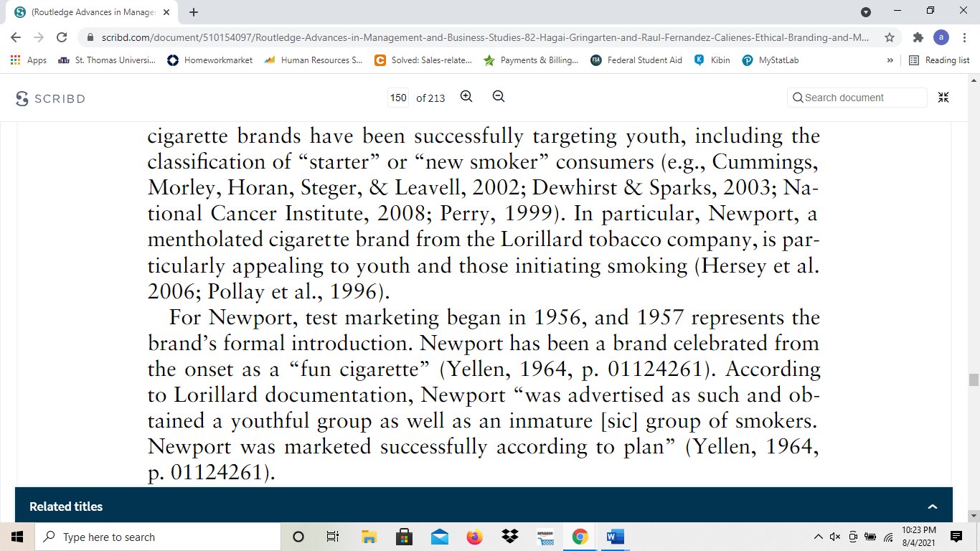Screen dimensions: 980x551
Task: Open the Chrome tab search dropdown
Action: point(866,12)
